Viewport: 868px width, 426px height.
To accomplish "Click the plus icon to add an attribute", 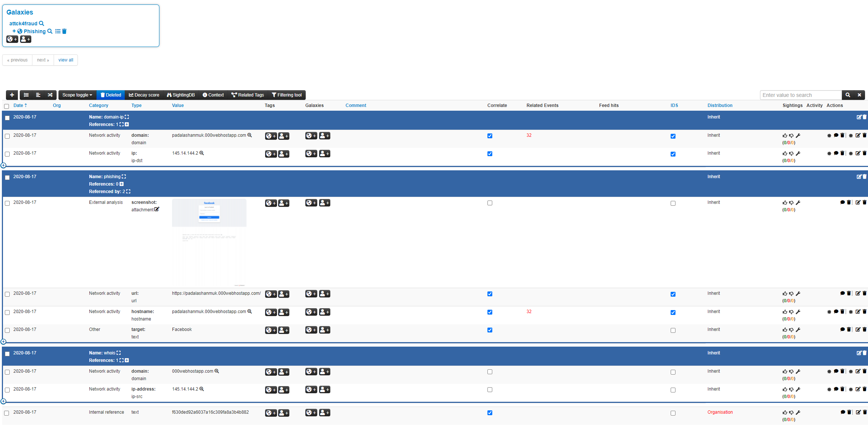I will (x=12, y=95).
